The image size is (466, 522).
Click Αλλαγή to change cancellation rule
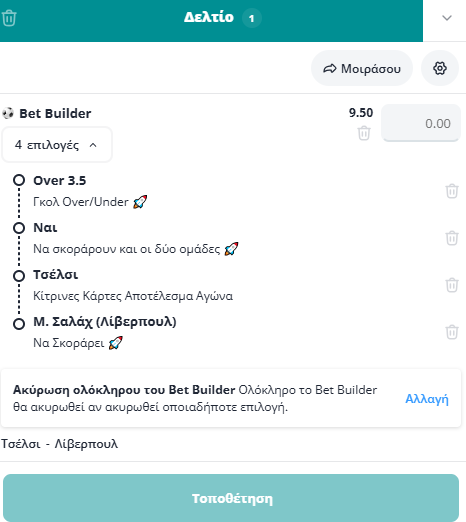(x=427, y=399)
